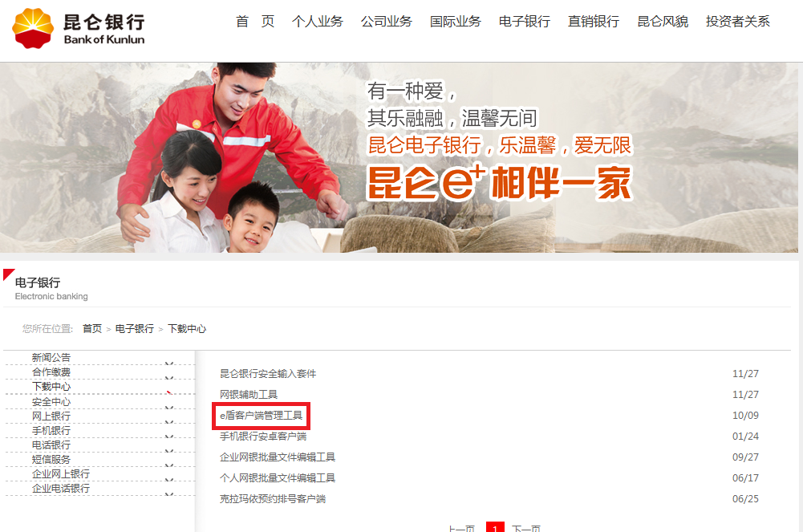Click the 首页 breadcrumb link
Screen dimensions: 803x532
(92, 329)
